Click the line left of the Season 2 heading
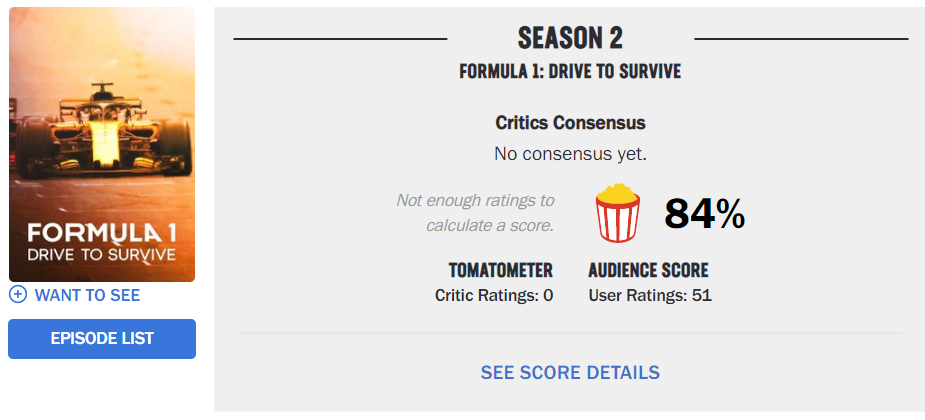Image resolution: width=925 pixels, height=420 pixels. point(340,39)
